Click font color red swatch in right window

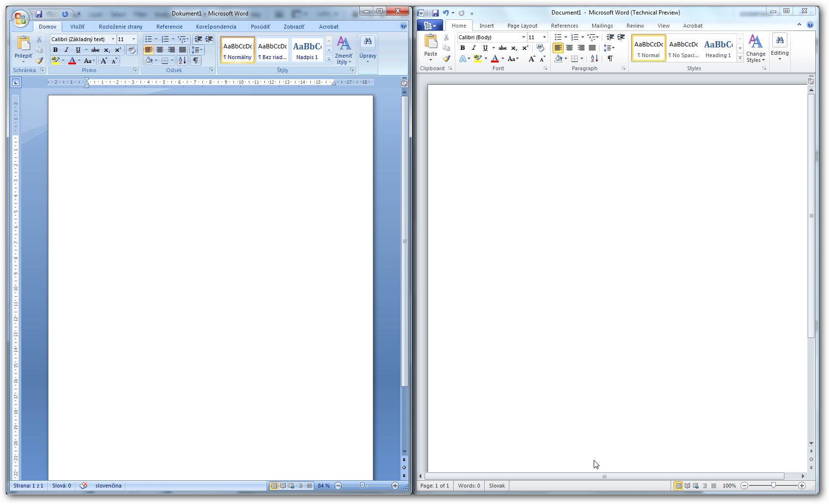point(495,61)
